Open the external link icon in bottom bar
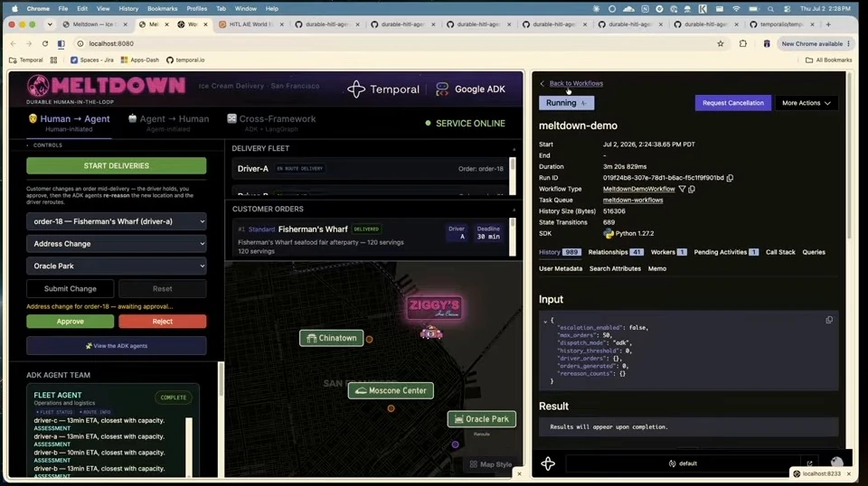The height and width of the screenshot is (486, 868). tap(809, 463)
